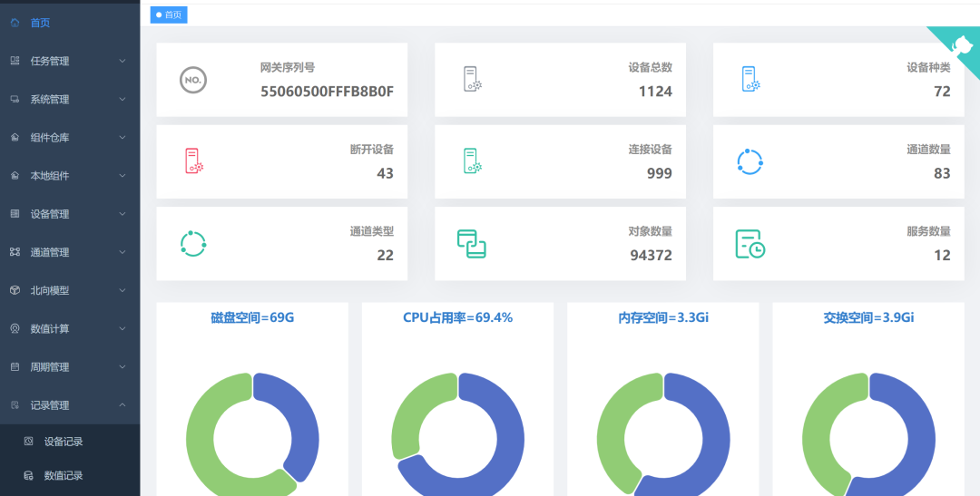Open 数值记录 submenu item
980x496 pixels.
[x=64, y=475]
